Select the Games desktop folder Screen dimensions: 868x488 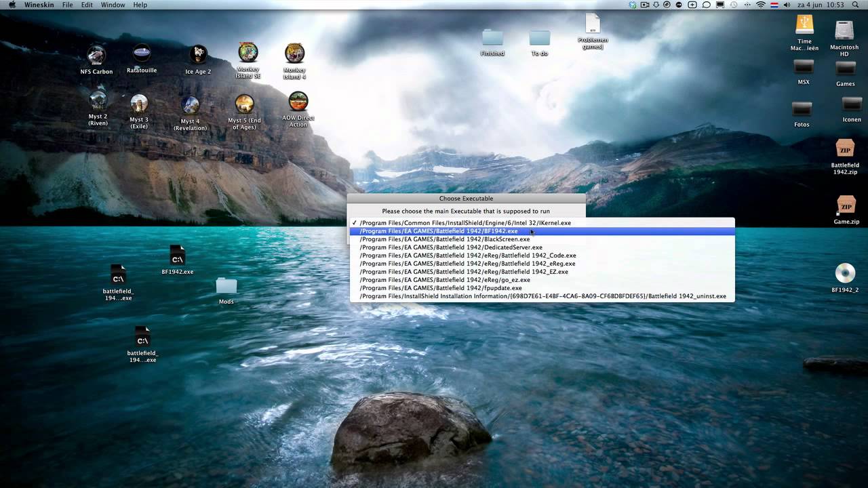coord(845,69)
